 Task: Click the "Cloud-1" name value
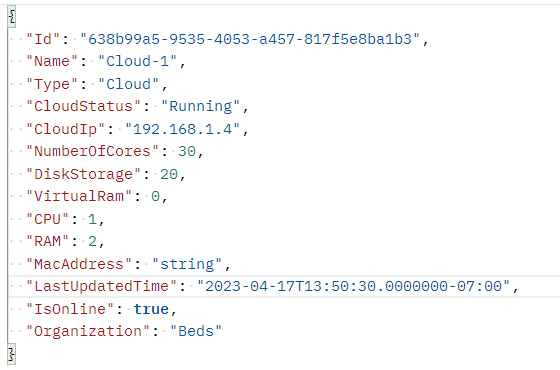coord(138,61)
